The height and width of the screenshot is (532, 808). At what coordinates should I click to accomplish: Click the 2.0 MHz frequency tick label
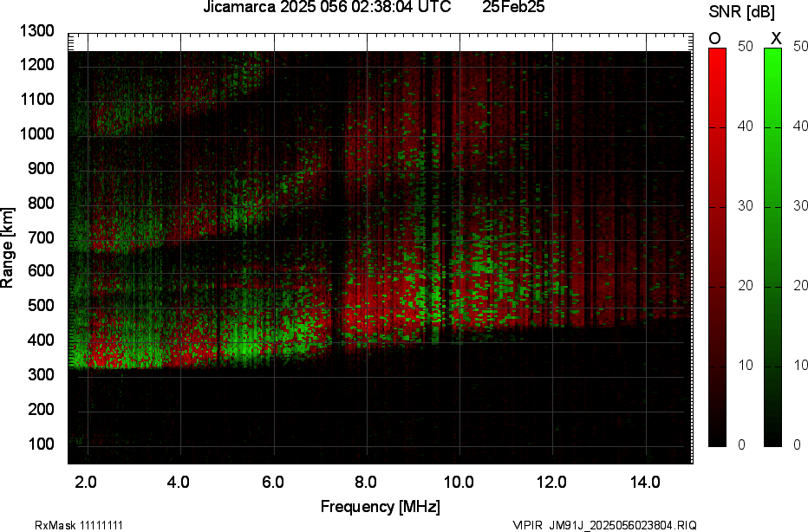coord(86,483)
